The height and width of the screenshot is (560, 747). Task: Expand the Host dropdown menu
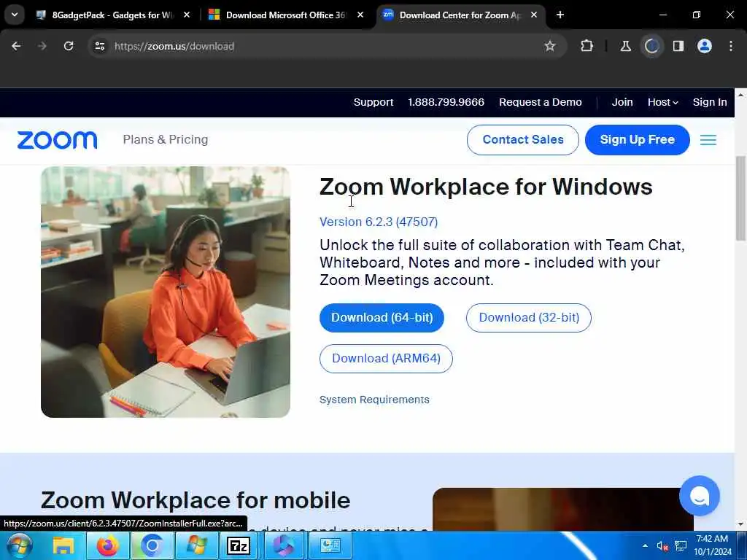[662, 102]
